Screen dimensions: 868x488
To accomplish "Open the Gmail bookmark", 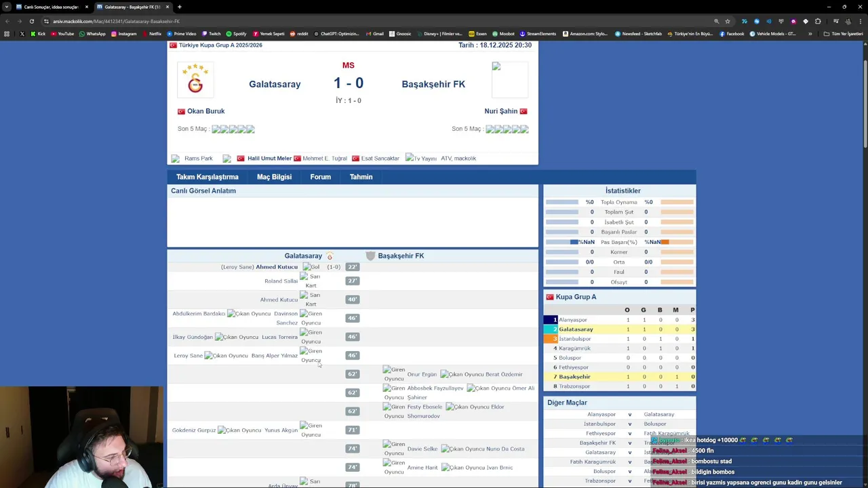I will pyautogui.click(x=374, y=34).
